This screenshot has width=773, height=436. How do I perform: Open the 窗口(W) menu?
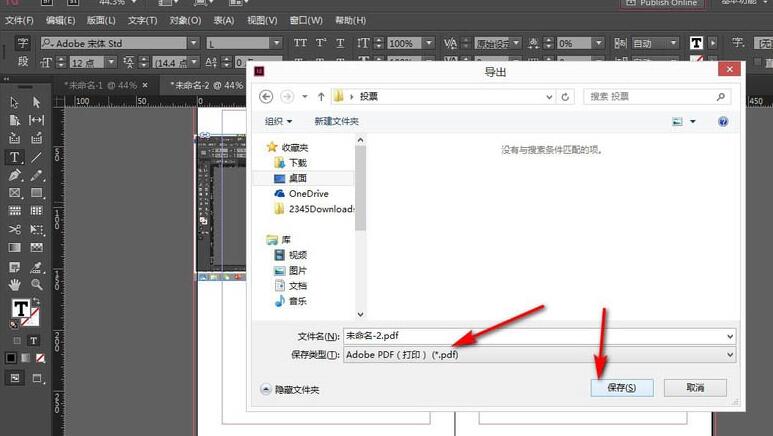point(306,21)
